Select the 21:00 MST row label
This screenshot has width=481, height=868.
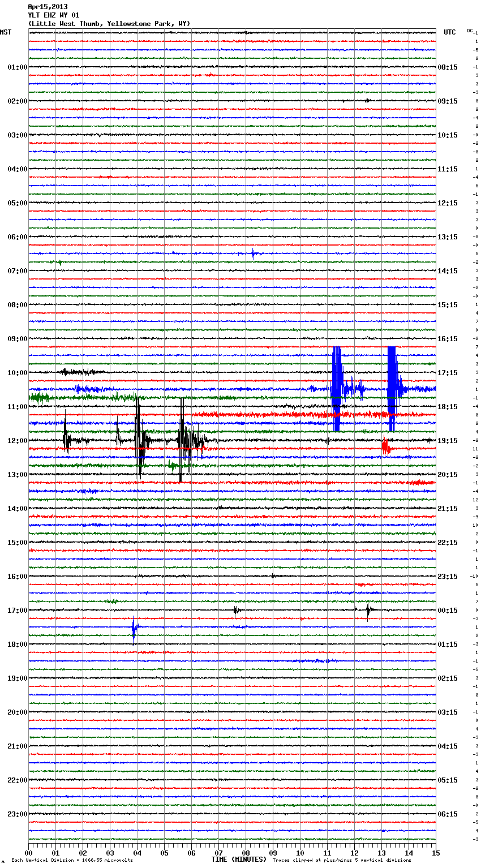(x=18, y=746)
